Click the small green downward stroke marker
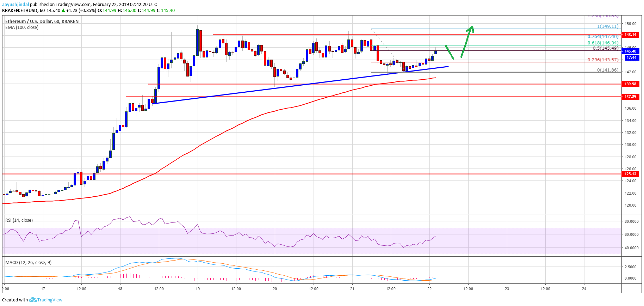The width and height of the screenshot is (644, 306). pos(449,52)
